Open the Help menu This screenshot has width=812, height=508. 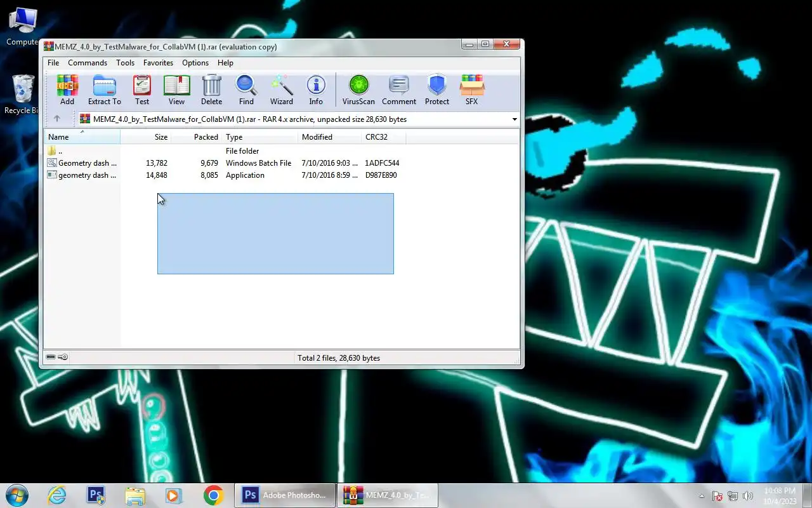point(225,63)
